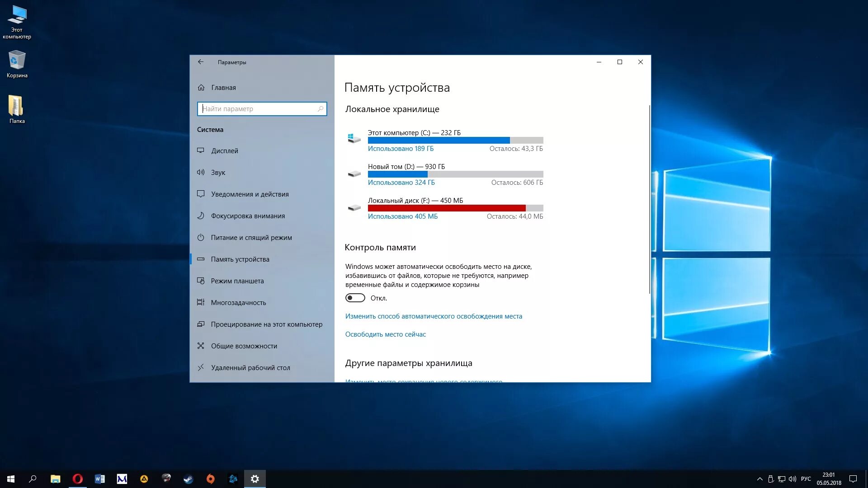Viewport: 868px width, 488px height.
Task: Open Папка folder on desktop
Action: (17, 109)
